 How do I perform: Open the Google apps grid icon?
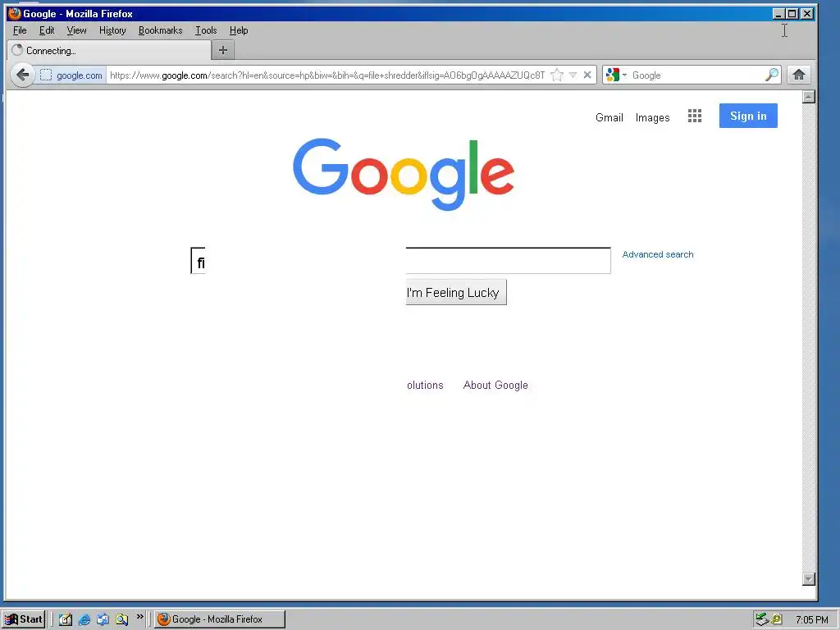coord(694,116)
